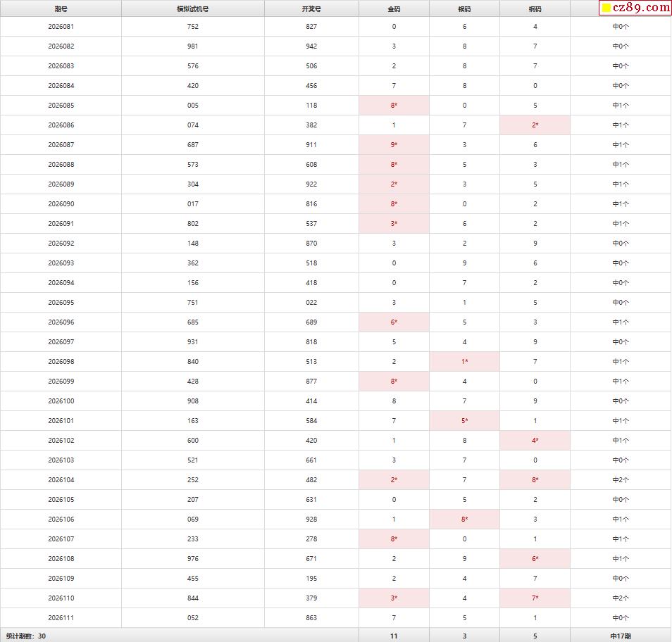
Task: Click the 开奖号 column header
Action: pyautogui.click(x=311, y=9)
